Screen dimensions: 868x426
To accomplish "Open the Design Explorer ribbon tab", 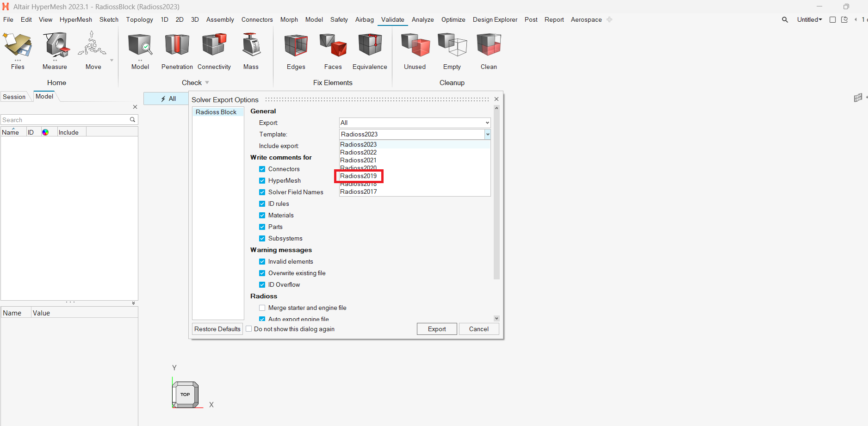I will click(x=495, y=19).
